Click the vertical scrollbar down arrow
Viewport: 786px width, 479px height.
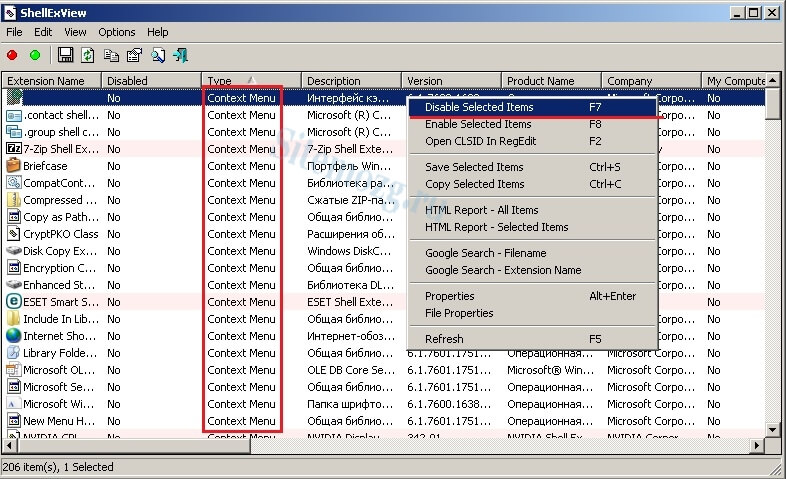[772, 429]
